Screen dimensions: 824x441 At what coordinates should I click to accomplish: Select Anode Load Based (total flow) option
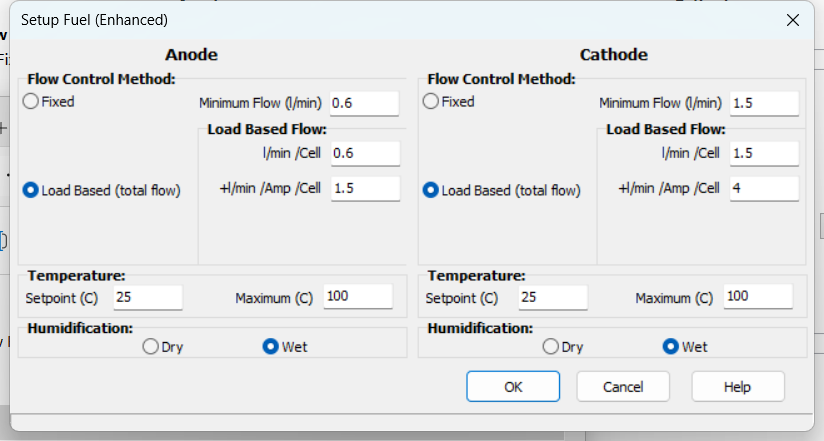tap(32, 190)
